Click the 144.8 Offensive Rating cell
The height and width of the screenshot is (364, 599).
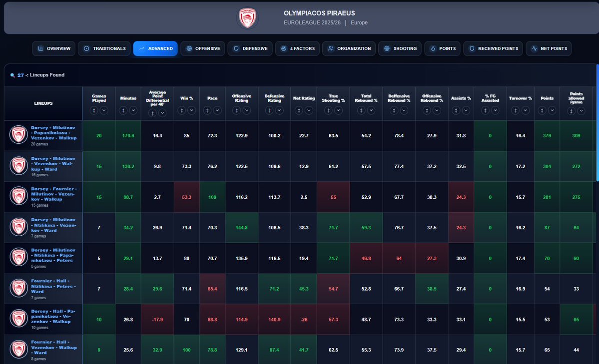point(241,228)
